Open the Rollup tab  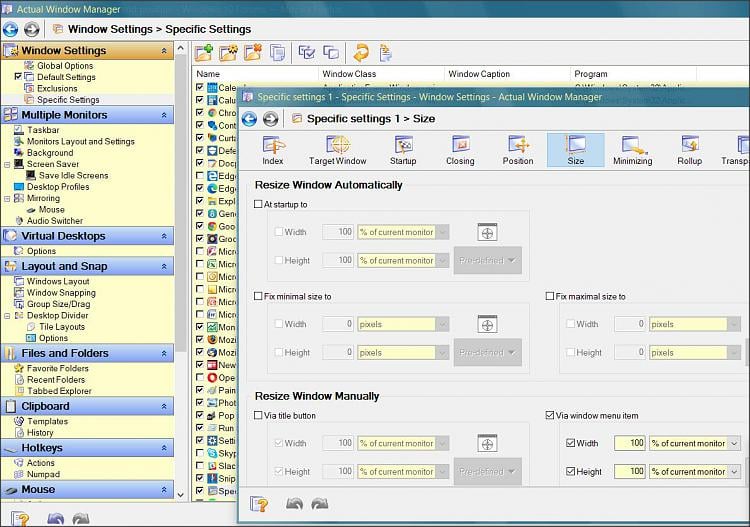click(x=690, y=150)
